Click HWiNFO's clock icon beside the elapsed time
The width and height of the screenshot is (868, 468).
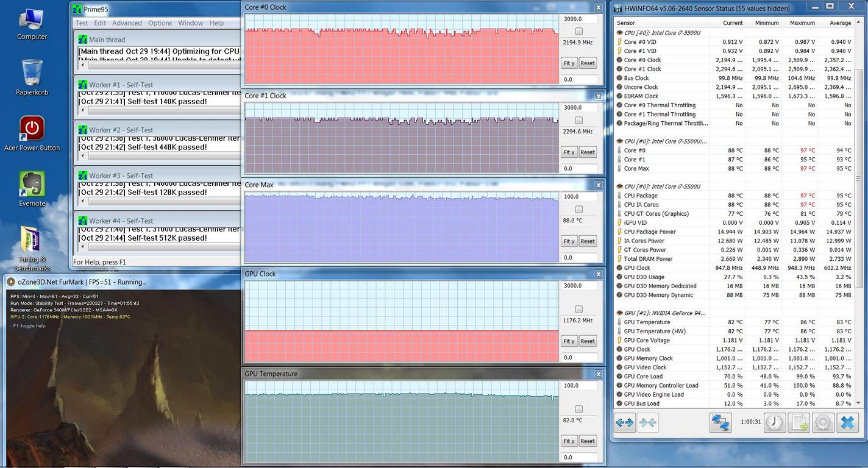tap(775, 422)
